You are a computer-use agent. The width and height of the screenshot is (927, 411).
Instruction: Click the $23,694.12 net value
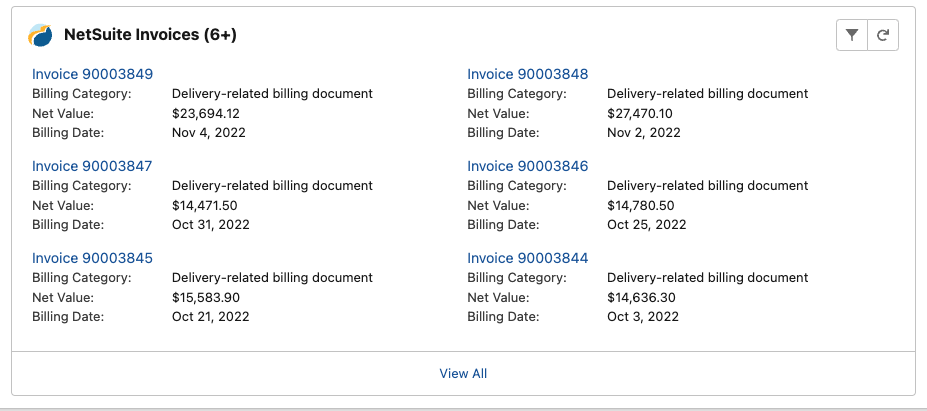[x=206, y=114]
